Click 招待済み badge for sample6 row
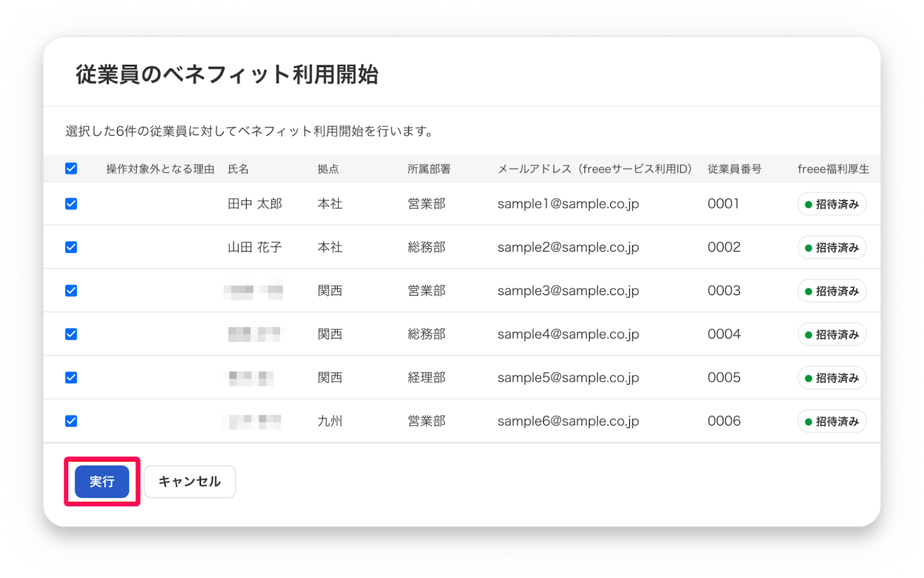Screen dimensions: 924x578 pos(832,422)
